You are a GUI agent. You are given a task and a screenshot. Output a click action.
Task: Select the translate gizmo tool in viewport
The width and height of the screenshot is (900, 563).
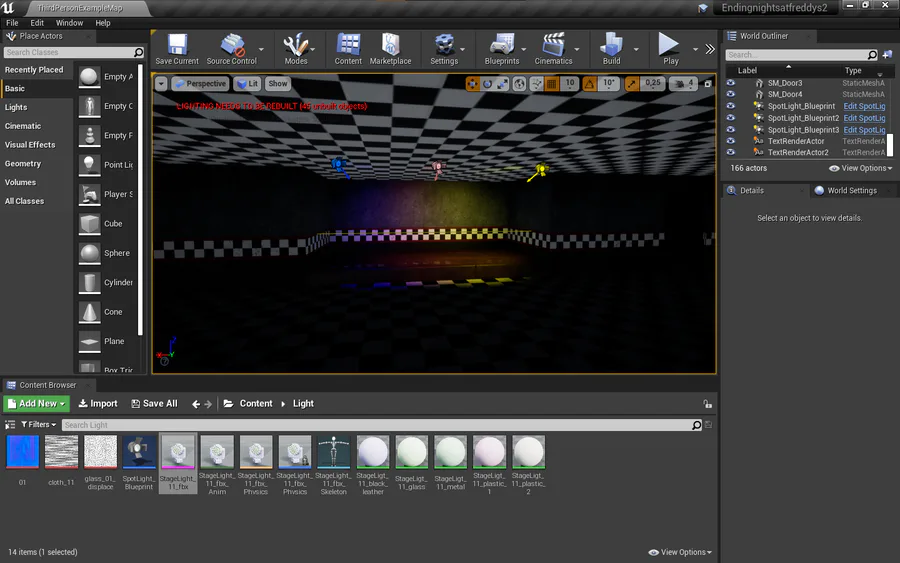click(x=472, y=84)
